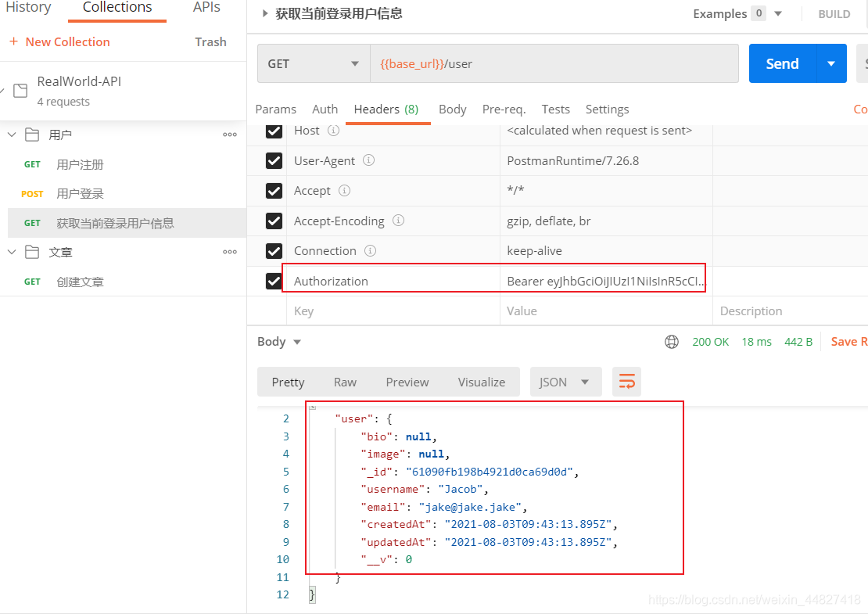Image resolution: width=868 pixels, height=614 pixels.
Task: Click the Accept header info icon
Action: [x=344, y=190]
